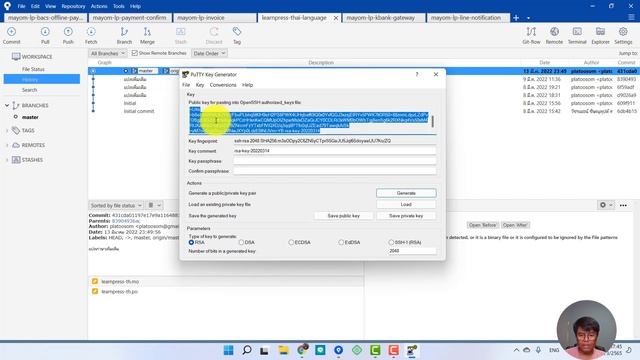Open Git-flow from the toolbar

[x=531, y=35]
